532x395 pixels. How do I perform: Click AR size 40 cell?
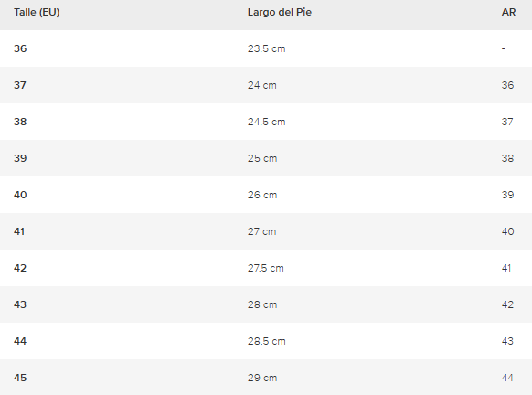click(507, 231)
